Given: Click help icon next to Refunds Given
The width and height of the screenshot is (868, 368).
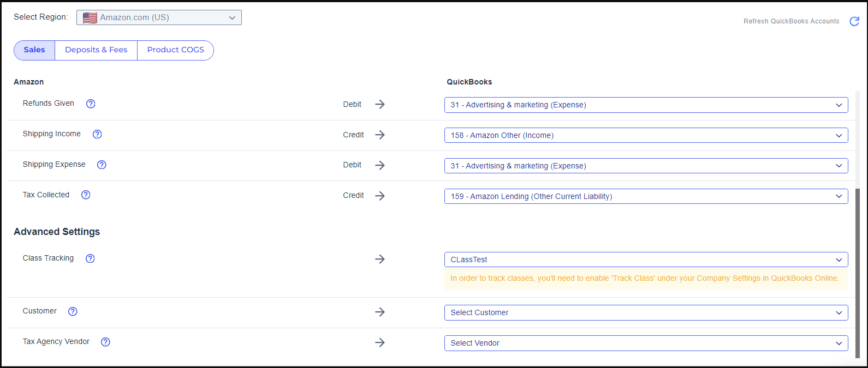Looking at the screenshot, I should point(91,104).
